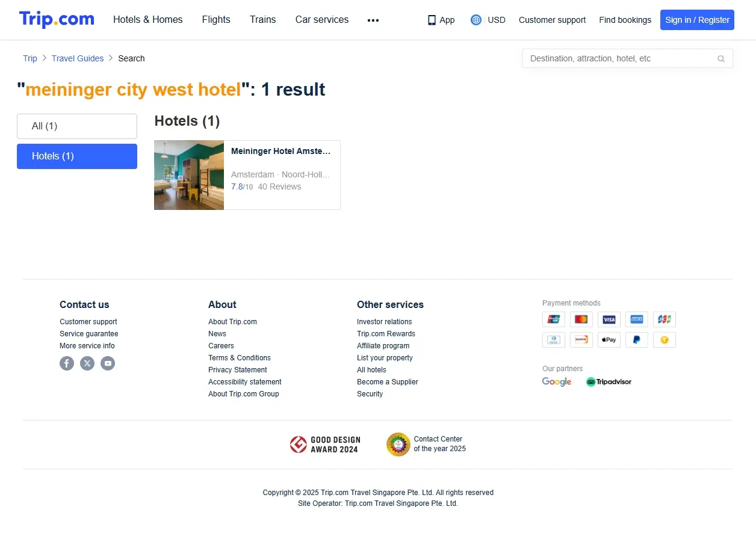Image resolution: width=756 pixels, height=554 pixels.
Task: Click the PayPal payment icon
Action: [637, 340]
